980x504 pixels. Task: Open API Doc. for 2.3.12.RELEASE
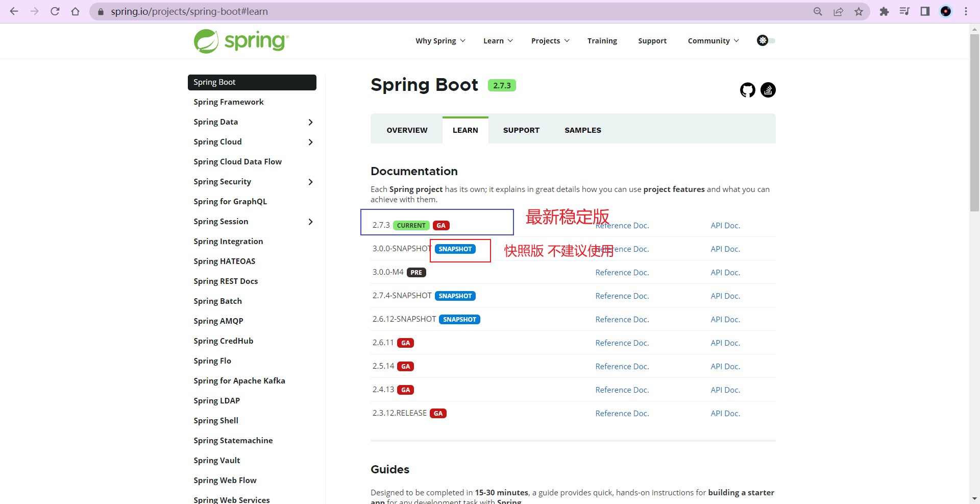pos(725,414)
